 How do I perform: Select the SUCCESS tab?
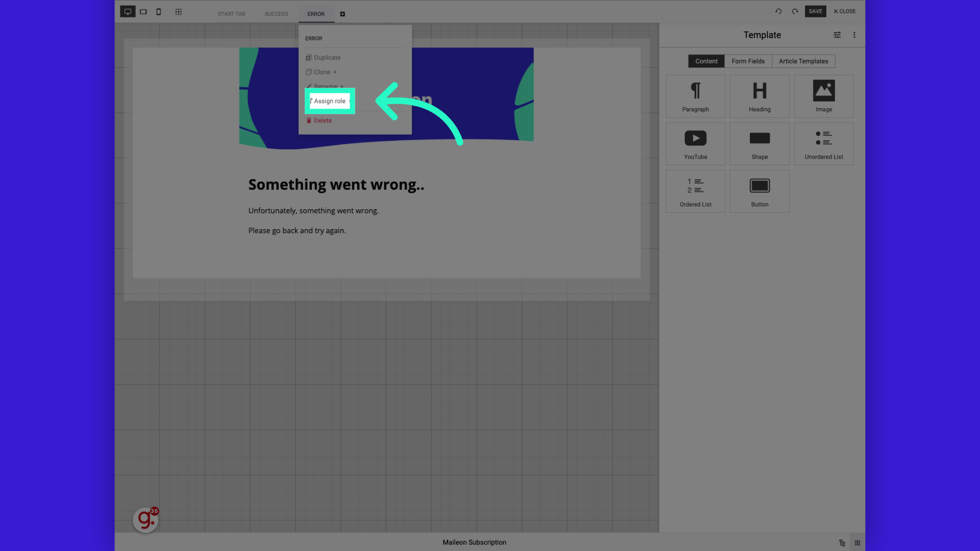click(x=276, y=13)
